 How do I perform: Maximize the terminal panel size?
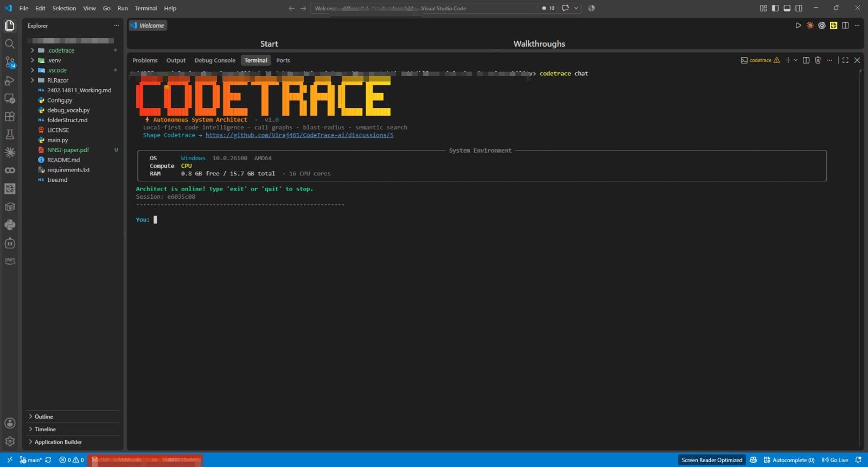[x=845, y=60]
